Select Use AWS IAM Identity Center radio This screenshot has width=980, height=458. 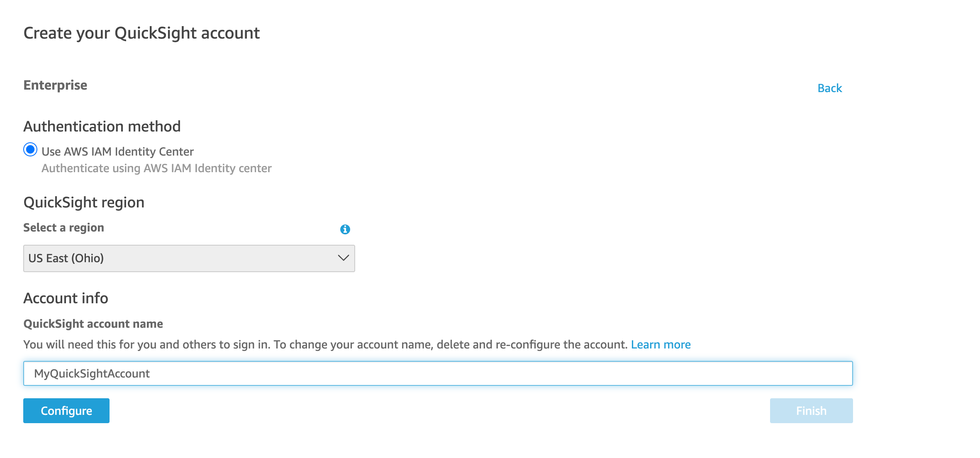click(30, 150)
